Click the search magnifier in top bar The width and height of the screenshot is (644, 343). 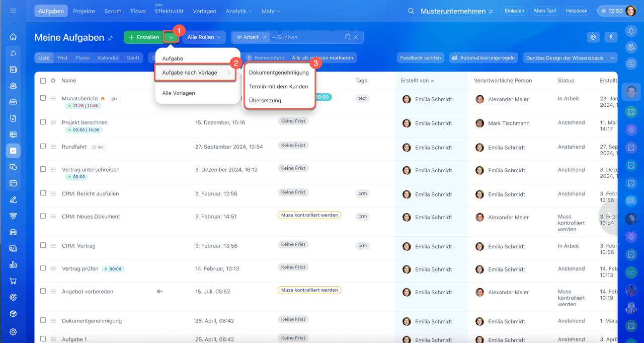(411, 11)
